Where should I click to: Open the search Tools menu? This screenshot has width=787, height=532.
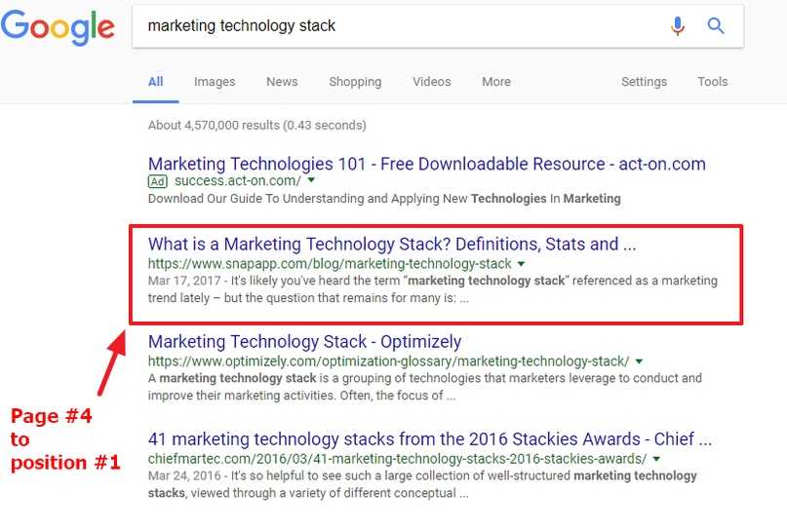(x=712, y=82)
